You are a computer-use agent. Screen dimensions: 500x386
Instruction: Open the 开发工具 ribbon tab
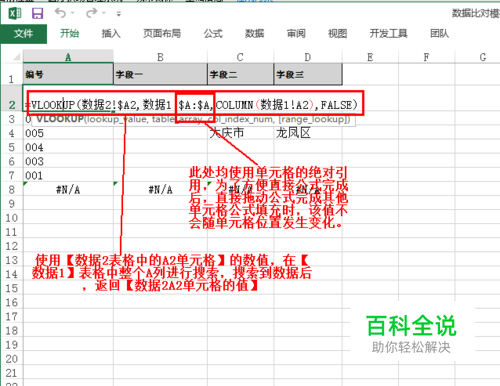pos(388,33)
